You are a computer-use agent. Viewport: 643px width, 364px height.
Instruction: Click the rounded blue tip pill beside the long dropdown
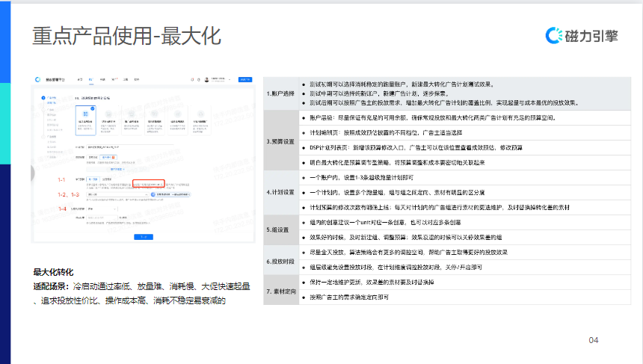click(x=170, y=194)
